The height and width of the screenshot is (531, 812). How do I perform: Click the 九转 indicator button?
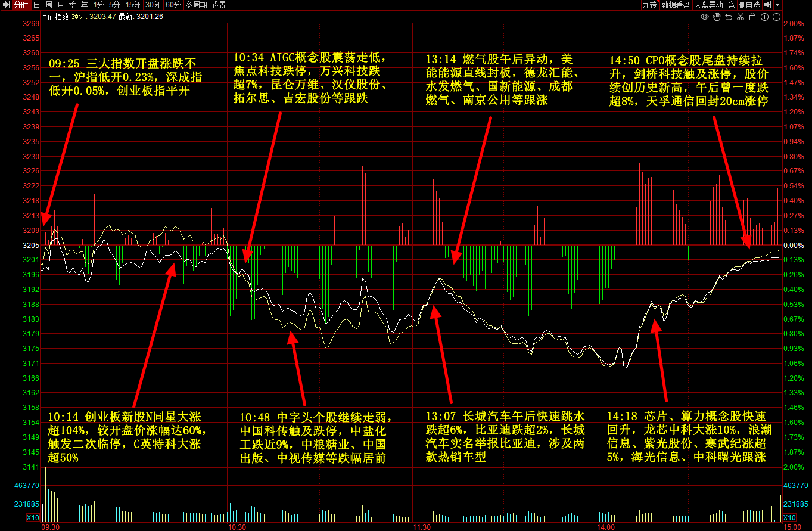click(x=649, y=5)
